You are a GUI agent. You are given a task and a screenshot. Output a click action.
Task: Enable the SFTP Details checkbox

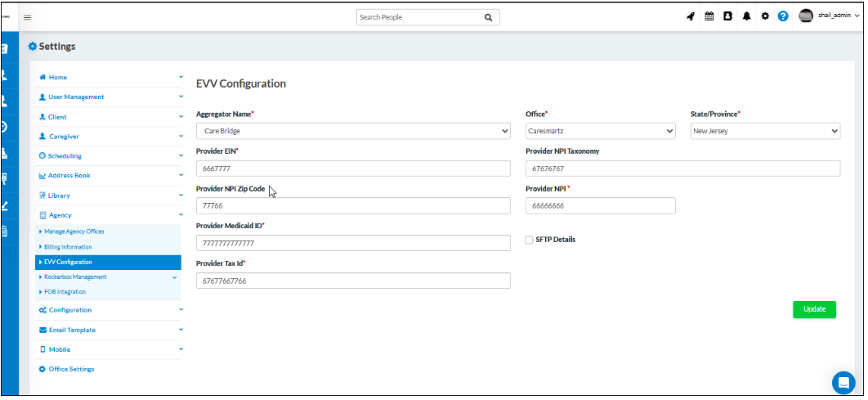(x=530, y=240)
